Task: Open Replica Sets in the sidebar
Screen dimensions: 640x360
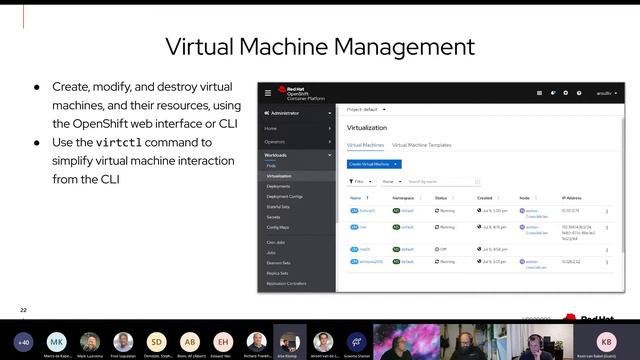Action: pos(278,273)
